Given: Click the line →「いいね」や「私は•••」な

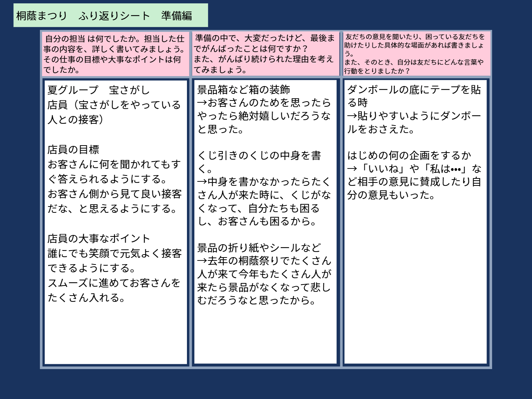Looking at the screenshot, I should tap(414, 169).
